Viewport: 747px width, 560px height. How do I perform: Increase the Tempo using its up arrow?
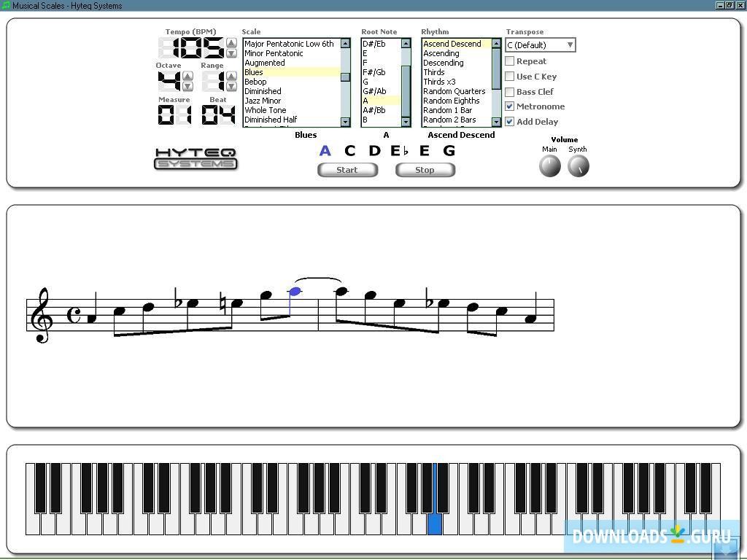(x=231, y=43)
